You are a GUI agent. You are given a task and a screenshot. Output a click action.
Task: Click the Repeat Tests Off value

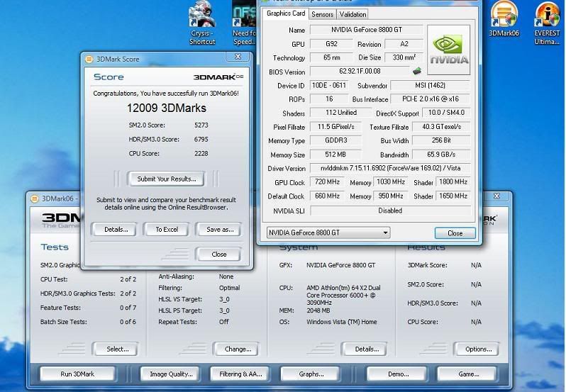click(224, 322)
